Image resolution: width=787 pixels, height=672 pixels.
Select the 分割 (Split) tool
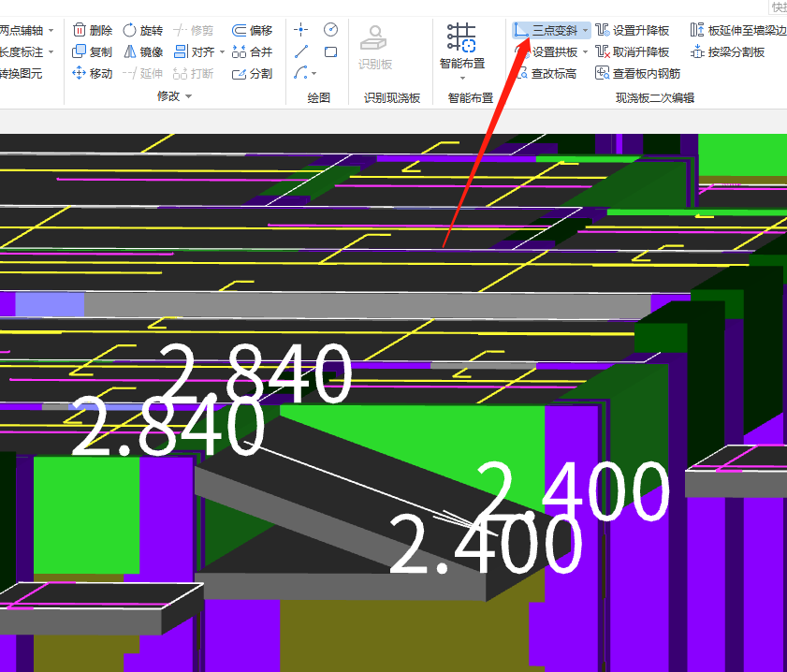tap(252, 73)
